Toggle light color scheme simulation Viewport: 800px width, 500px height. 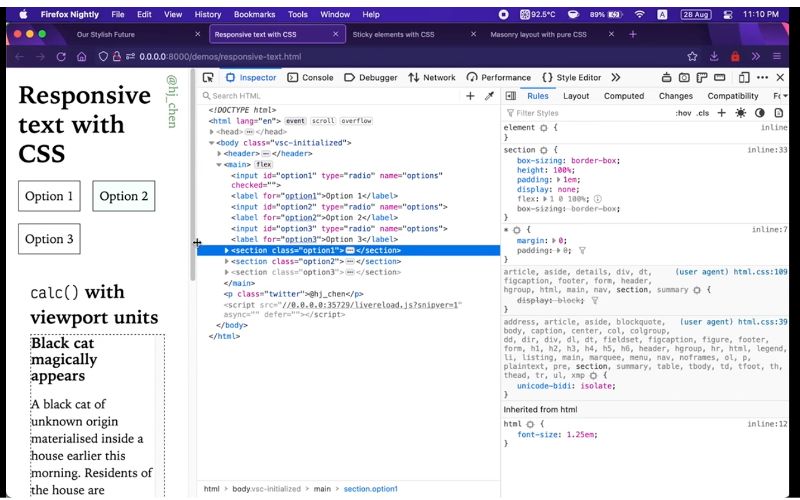point(741,113)
